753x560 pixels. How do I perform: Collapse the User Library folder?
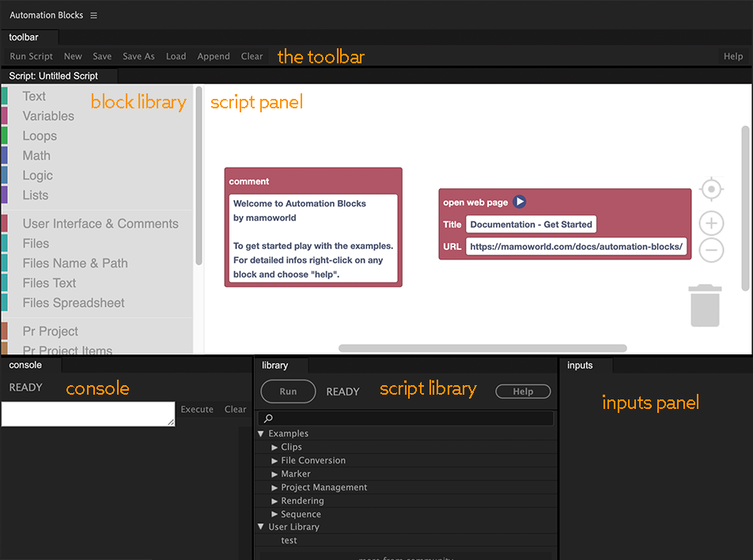click(x=261, y=526)
